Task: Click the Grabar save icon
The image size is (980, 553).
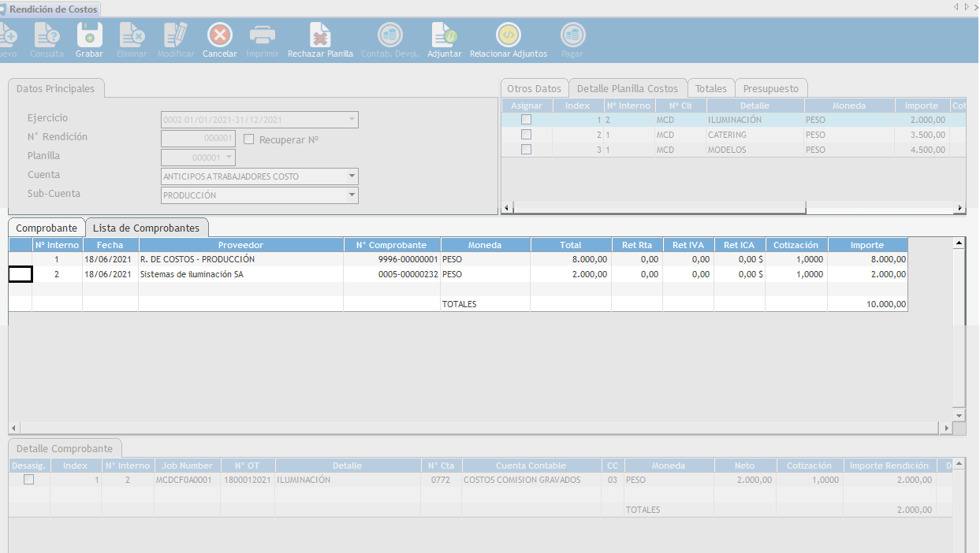Action: tap(89, 35)
